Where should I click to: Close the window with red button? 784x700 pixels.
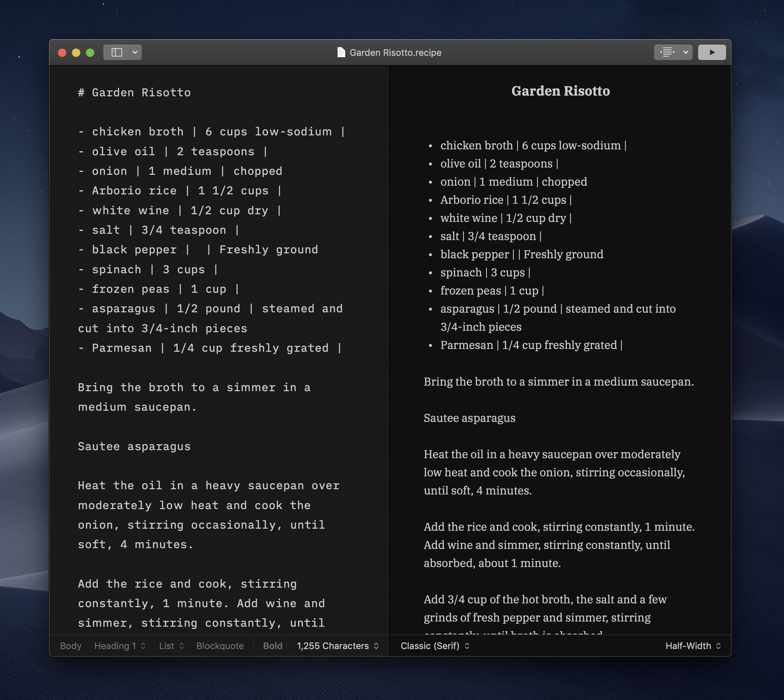62,53
